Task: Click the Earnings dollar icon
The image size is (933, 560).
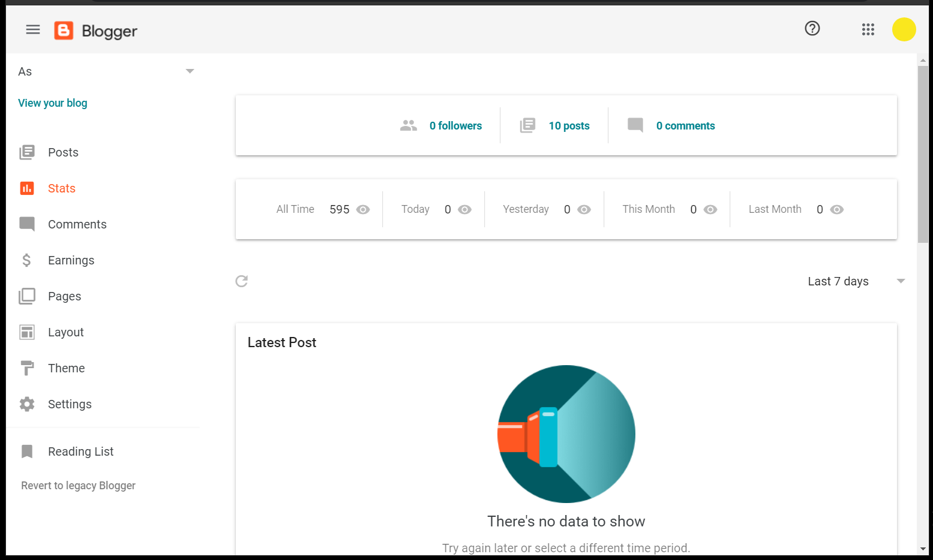Action: (27, 260)
